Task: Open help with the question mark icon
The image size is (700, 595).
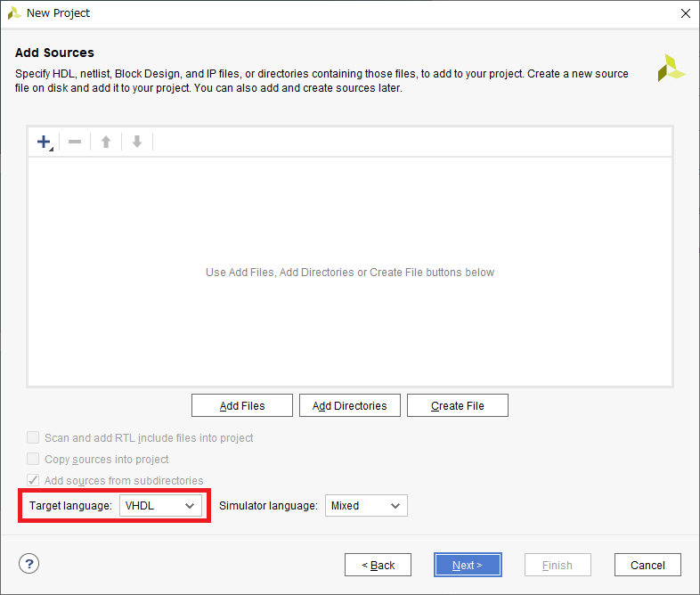Action: 29,564
